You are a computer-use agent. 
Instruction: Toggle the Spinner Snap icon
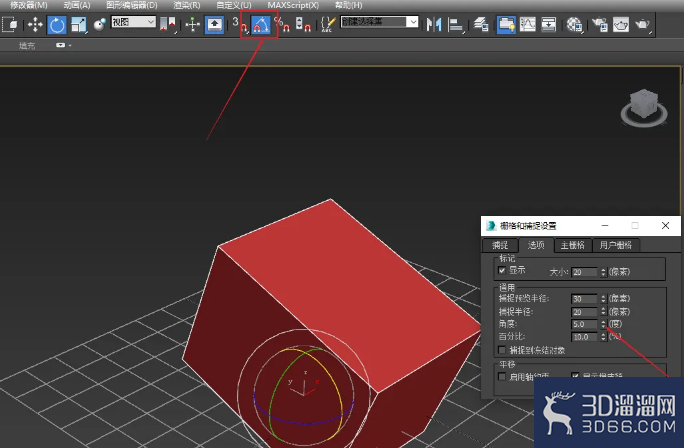tap(303, 24)
